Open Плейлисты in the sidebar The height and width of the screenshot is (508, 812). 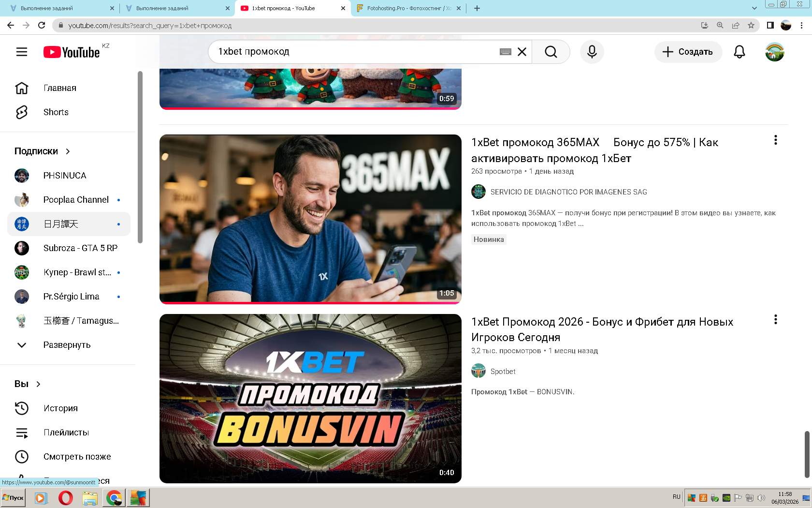(69, 433)
